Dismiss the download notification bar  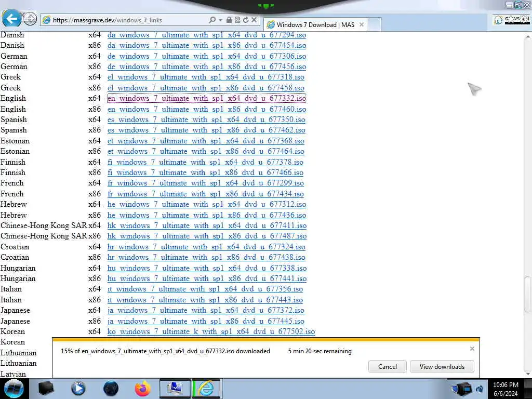coord(472,349)
